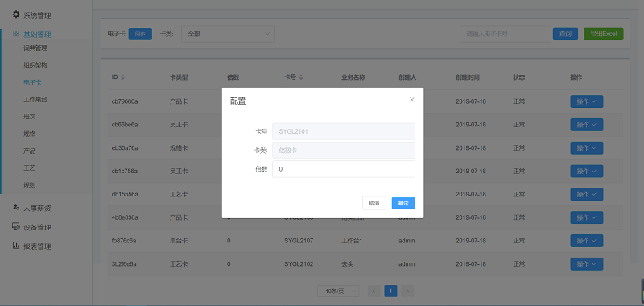Open the 产品 menu item
Viewport: 644px width, 306px height.
pos(30,151)
